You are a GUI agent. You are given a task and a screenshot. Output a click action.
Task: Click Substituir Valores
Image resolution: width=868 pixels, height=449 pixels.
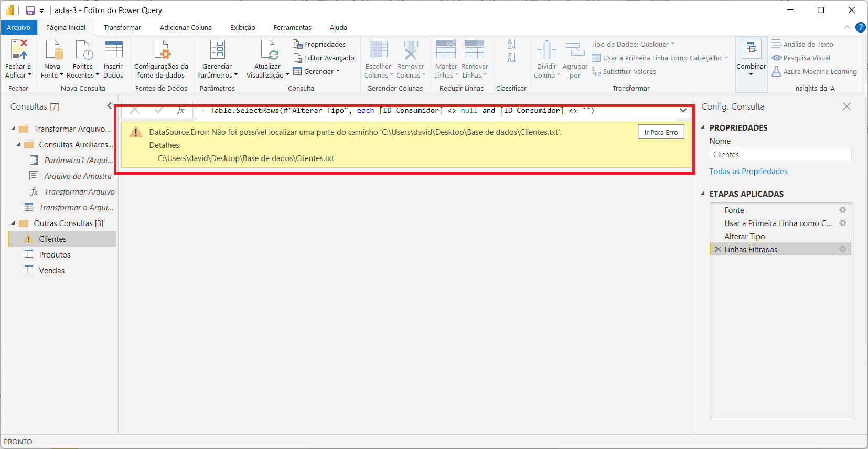624,71
